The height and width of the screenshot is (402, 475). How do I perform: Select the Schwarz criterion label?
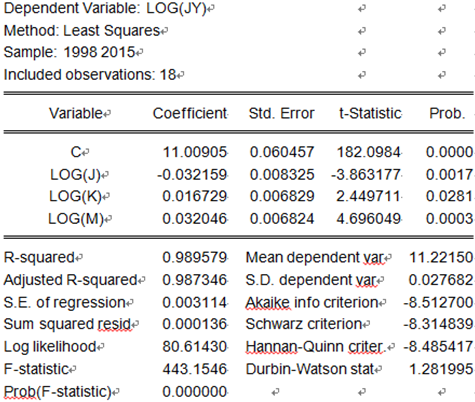pyautogui.click(x=304, y=324)
